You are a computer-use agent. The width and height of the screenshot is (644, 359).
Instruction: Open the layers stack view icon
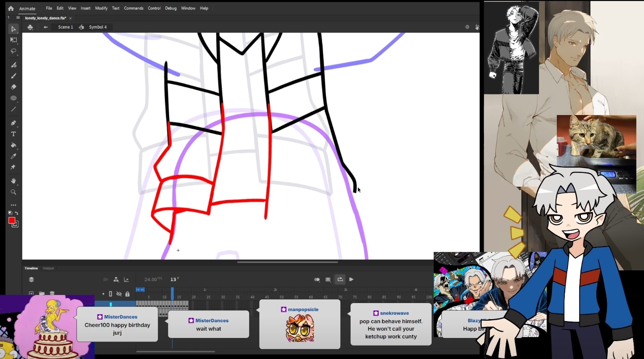click(31, 279)
